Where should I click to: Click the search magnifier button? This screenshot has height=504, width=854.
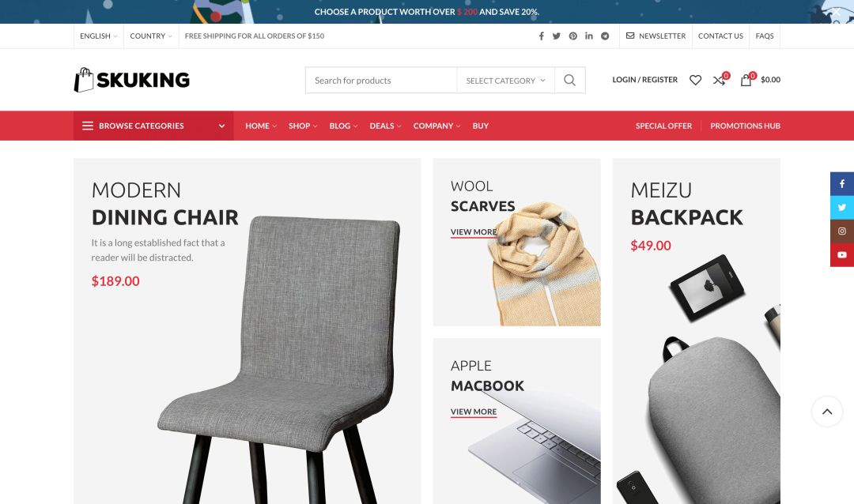tap(569, 80)
